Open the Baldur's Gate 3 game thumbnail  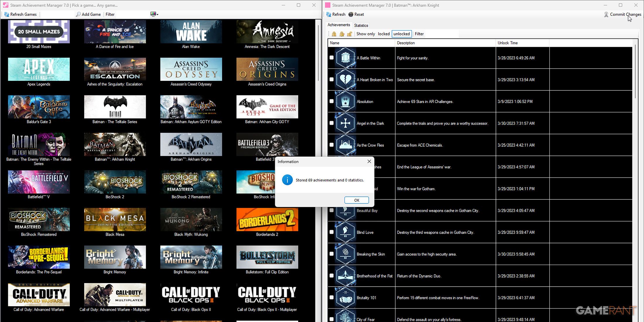(x=39, y=107)
